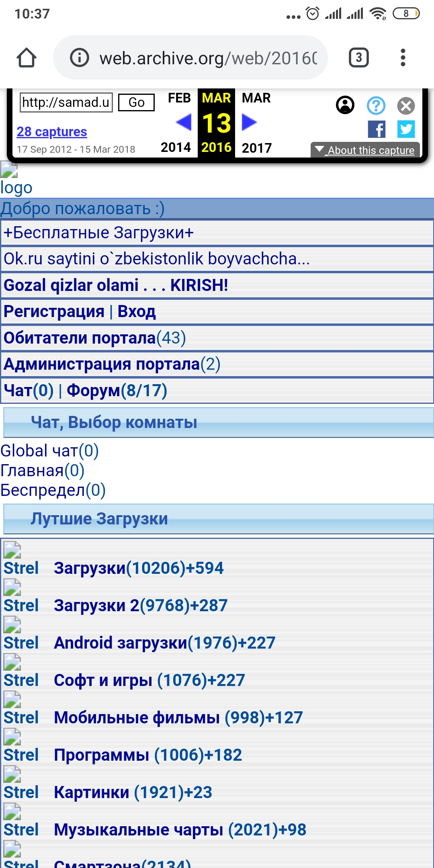Share capture via the Twitter icon

[x=406, y=129]
